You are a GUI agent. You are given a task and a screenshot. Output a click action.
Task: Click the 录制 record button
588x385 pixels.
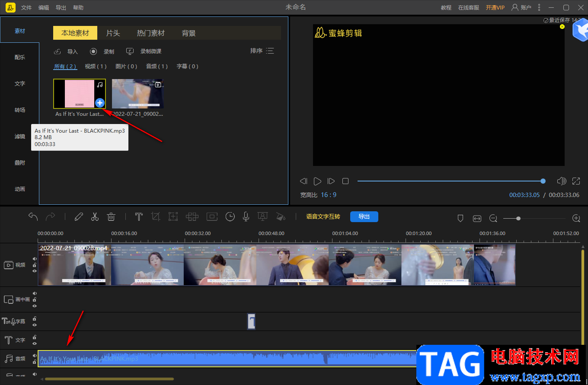[102, 51]
